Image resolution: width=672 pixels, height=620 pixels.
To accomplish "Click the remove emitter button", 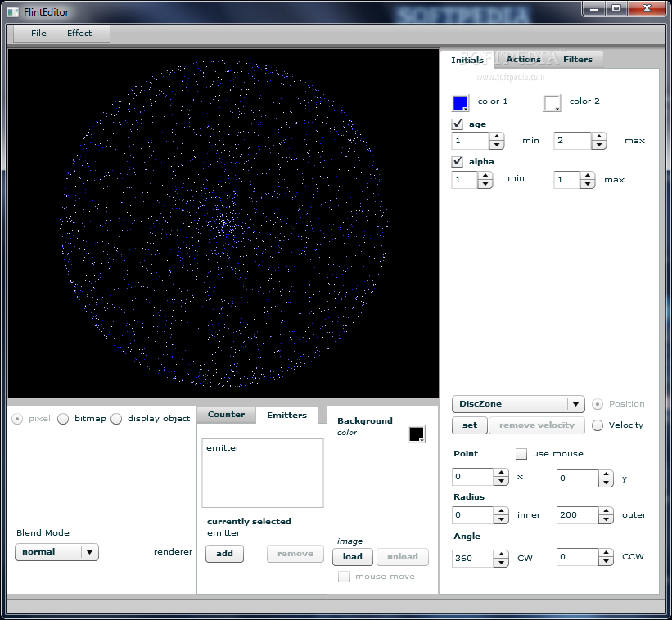I will 295,554.
